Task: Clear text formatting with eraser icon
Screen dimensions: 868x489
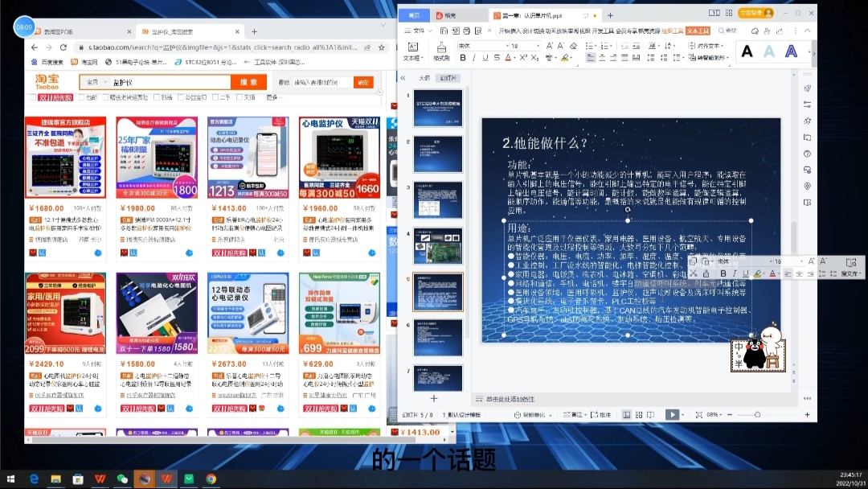Action: click(x=573, y=46)
